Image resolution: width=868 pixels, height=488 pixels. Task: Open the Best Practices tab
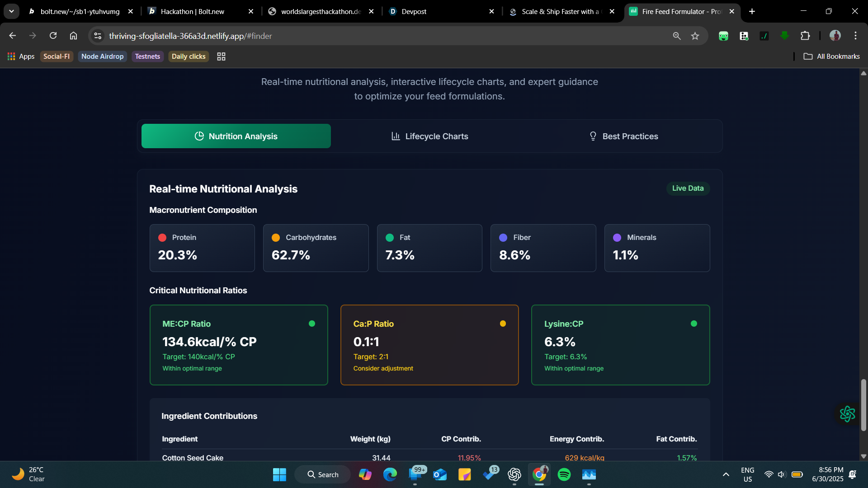point(623,136)
